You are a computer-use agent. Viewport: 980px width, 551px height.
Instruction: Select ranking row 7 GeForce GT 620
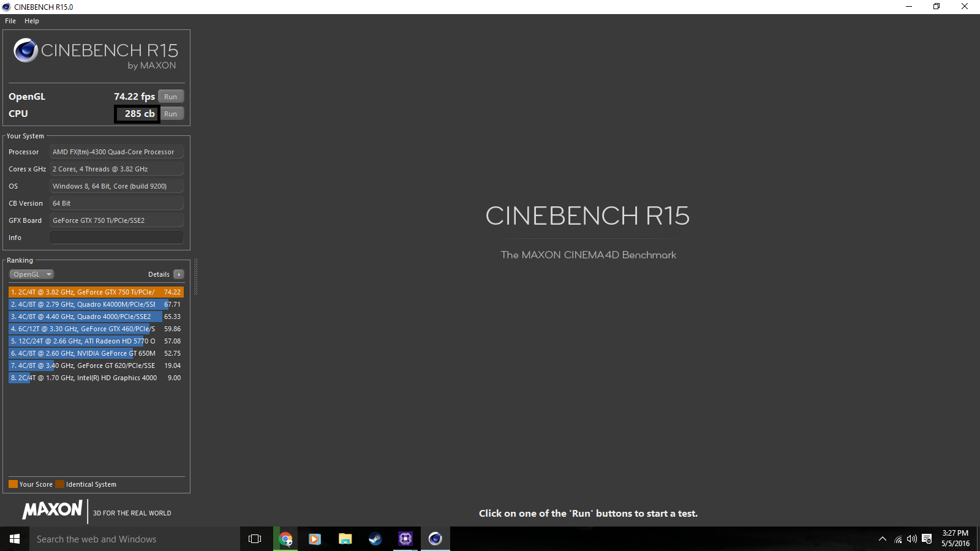[x=96, y=365]
